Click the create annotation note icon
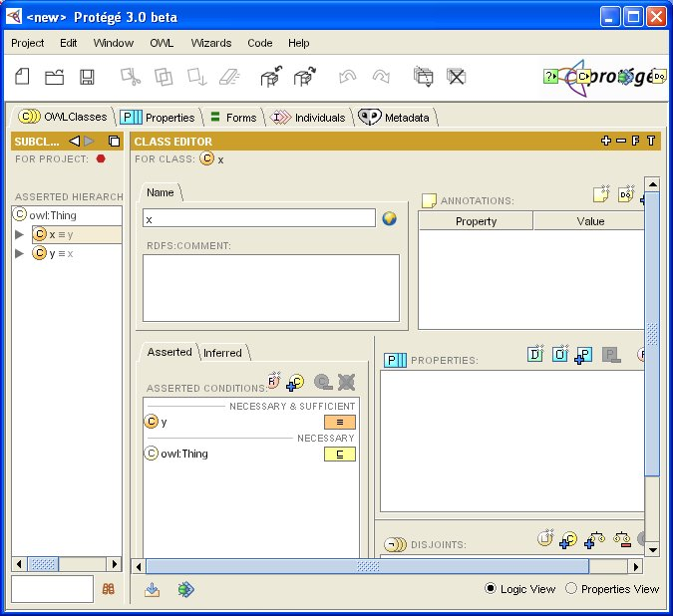This screenshot has width=673, height=616. point(601,194)
